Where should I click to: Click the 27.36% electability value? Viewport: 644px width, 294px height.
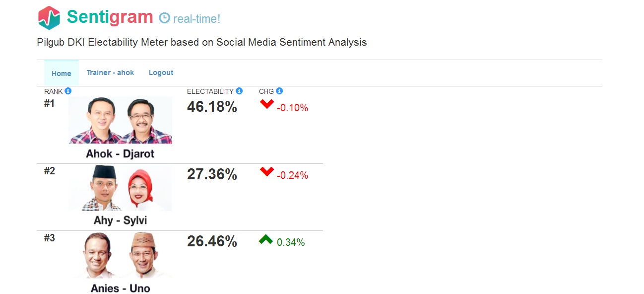[212, 174]
